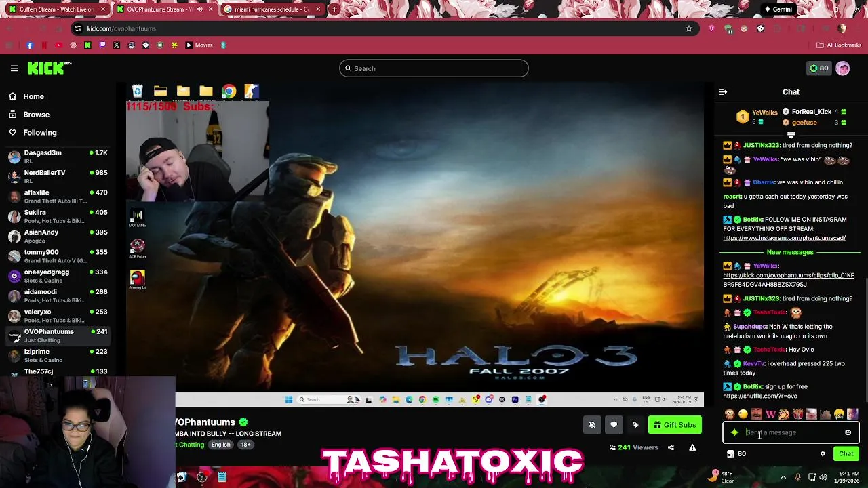Click the search field on Kick
This screenshot has height=488, width=868.
click(x=434, y=68)
